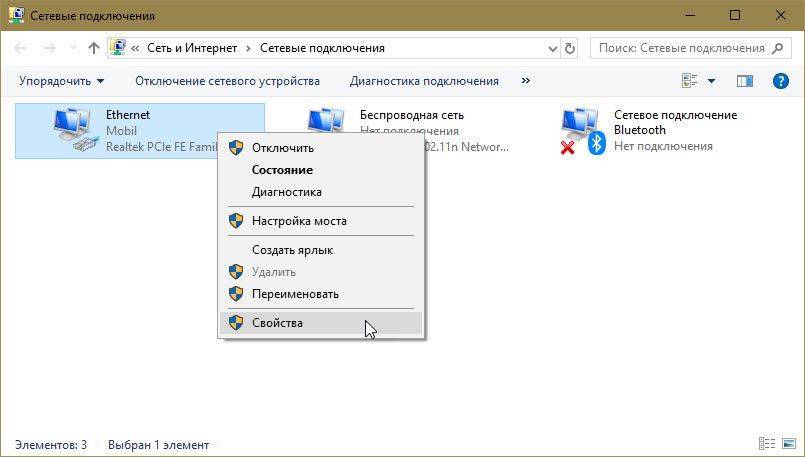Switch to large icons view in status bar
Viewport: 805px width, 457px height.
[x=788, y=444]
